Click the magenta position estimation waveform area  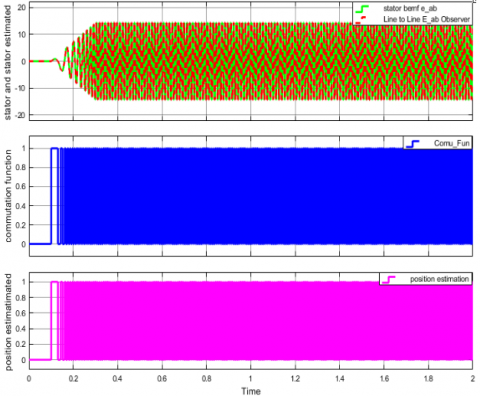click(267, 321)
